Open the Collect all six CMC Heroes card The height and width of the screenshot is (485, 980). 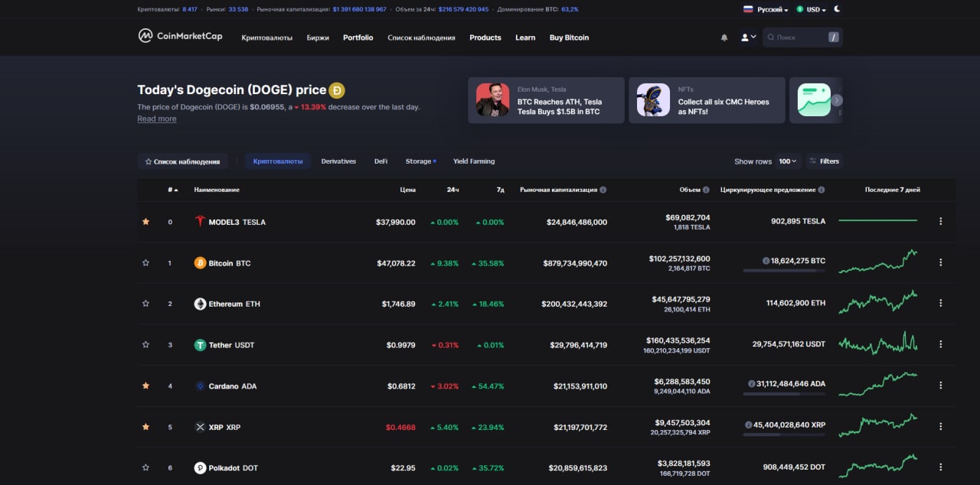point(707,100)
